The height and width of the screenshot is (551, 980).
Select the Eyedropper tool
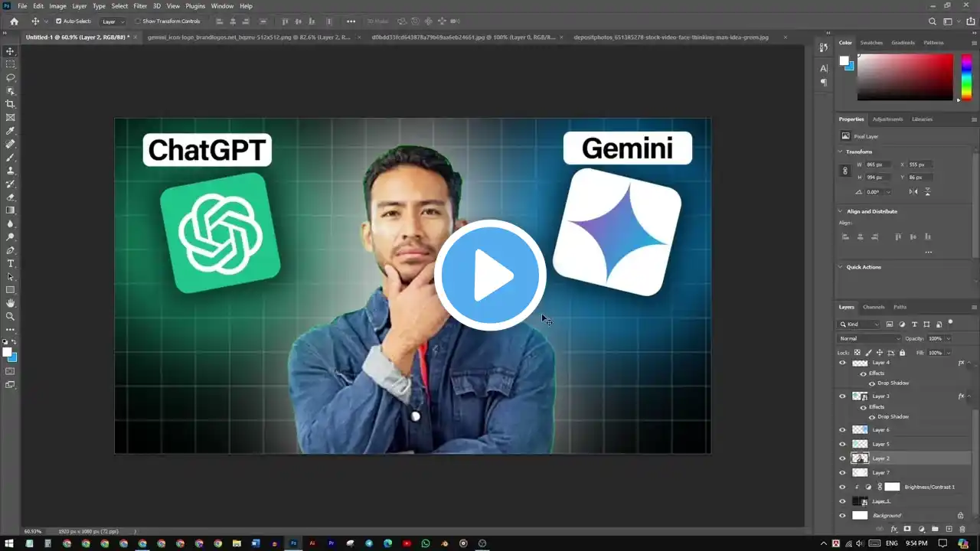[10, 131]
